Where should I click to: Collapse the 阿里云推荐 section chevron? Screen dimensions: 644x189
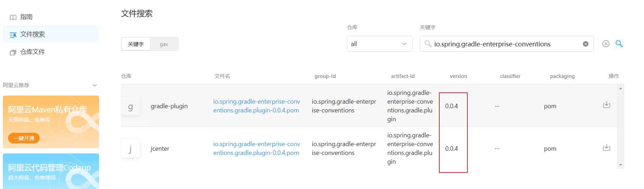[94, 85]
